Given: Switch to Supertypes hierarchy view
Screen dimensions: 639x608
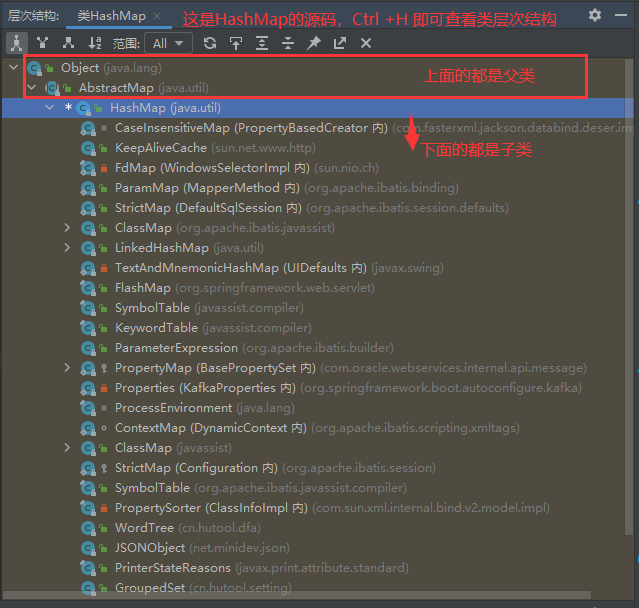Looking at the screenshot, I should [x=42, y=43].
